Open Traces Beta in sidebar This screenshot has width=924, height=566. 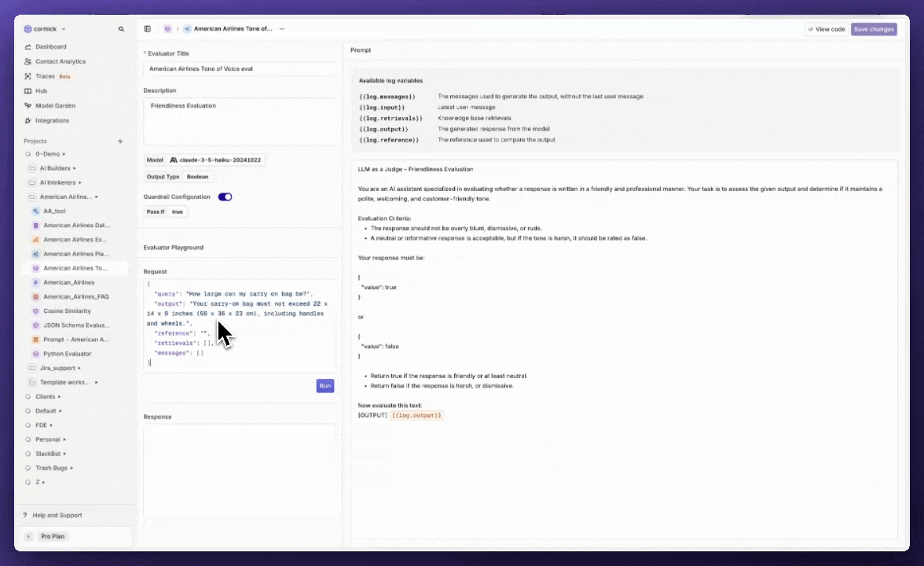pos(53,76)
